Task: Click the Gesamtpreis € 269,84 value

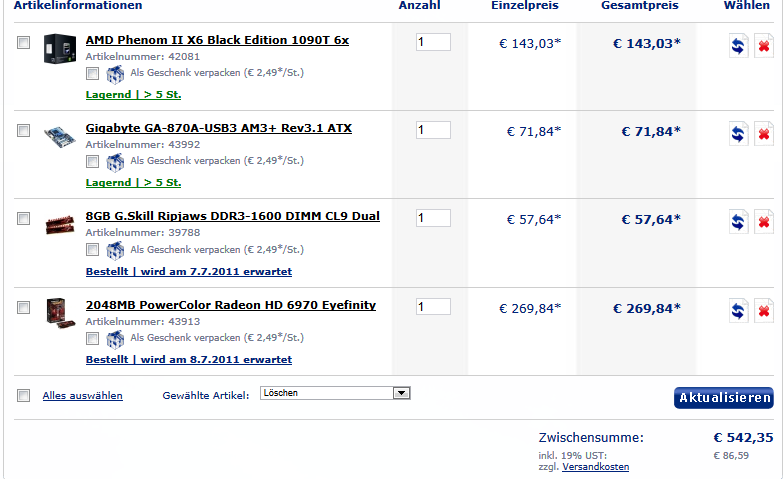Action: [x=647, y=309]
